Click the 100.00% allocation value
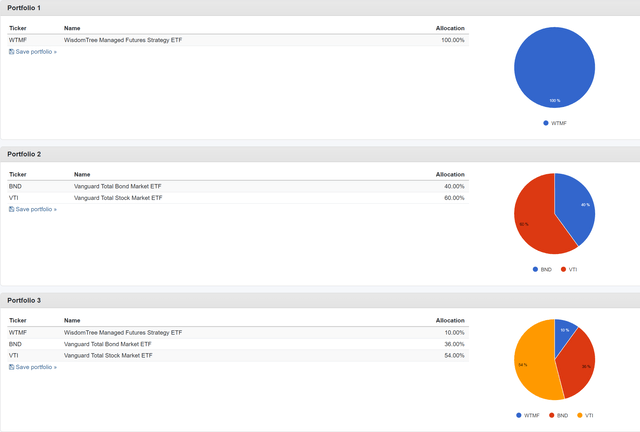640x432 pixels. point(453,40)
